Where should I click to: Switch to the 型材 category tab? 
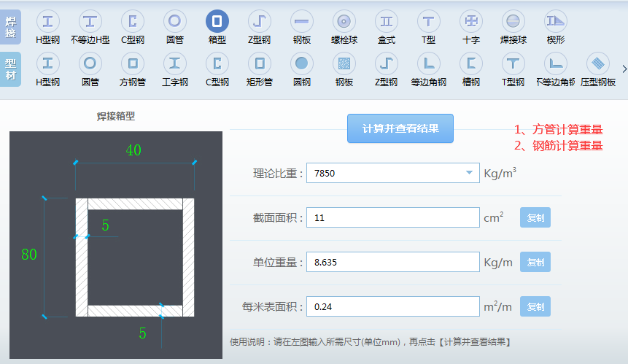10,69
